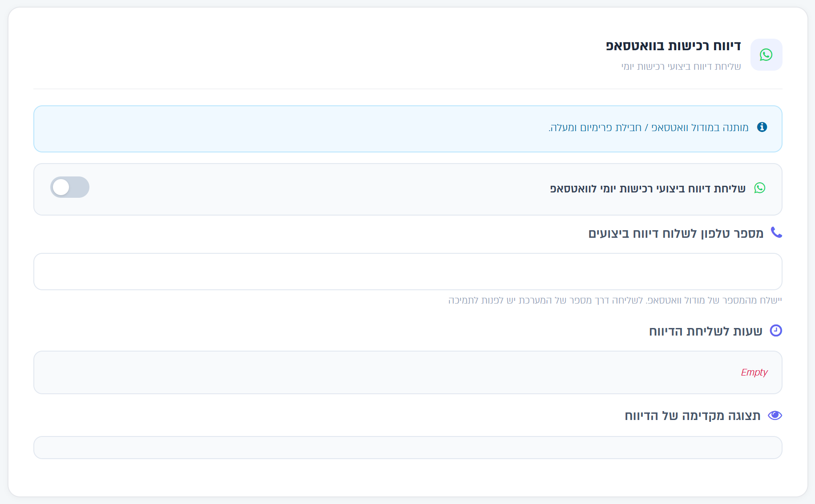Focus the phone number input field
The width and height of the screenshot is (815, 504).
click(408, 272)
